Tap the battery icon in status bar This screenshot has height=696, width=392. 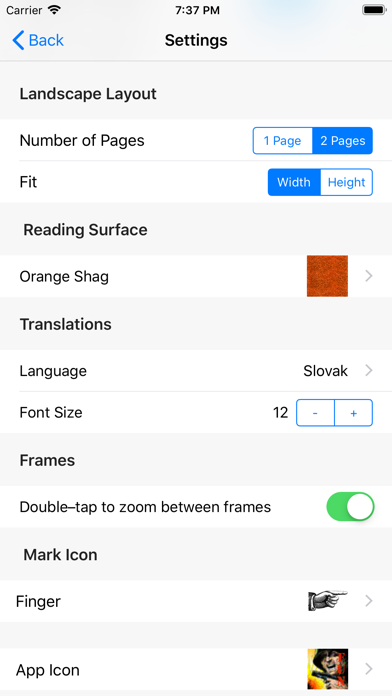tap(374, 10)
